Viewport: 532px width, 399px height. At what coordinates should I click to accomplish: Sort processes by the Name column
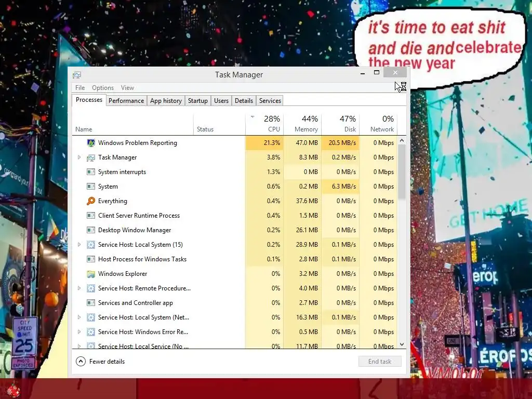(132, 124)
